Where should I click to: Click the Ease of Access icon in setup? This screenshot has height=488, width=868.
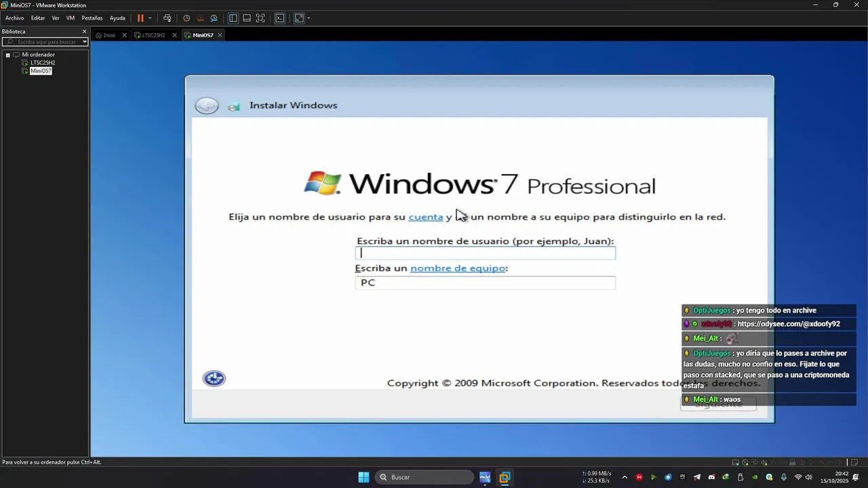click(x=214, y=379)
